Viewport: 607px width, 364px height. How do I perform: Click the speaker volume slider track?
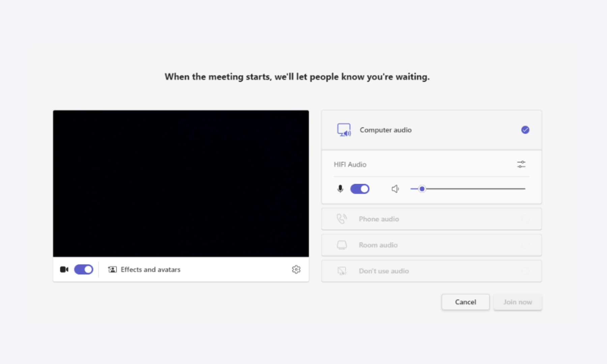[472, 189]
